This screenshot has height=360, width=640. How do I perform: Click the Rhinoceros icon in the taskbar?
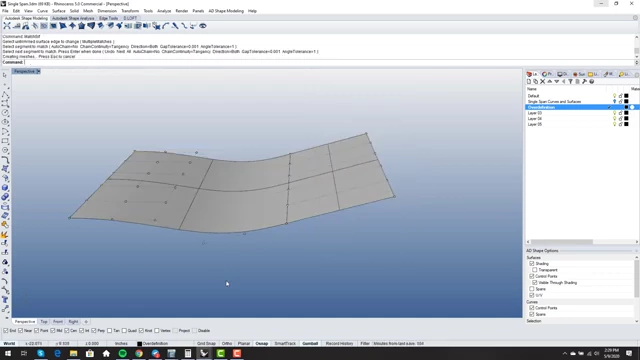pos(204,353)
